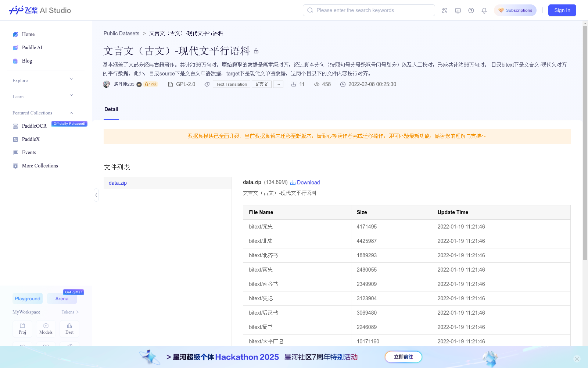Viewport: 588px width, 368px height.
Task: Open the Arena button
Action: [62, 298]
